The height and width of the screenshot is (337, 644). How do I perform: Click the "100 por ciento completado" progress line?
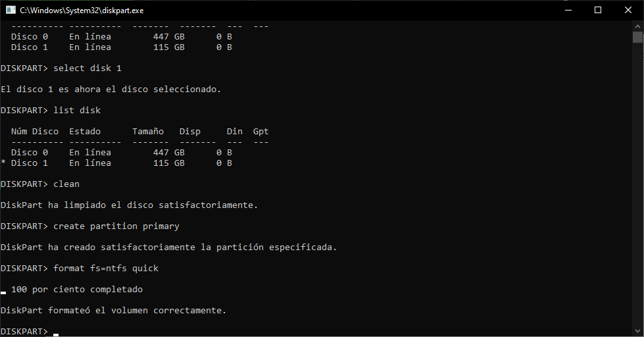[x=77, y=290]
